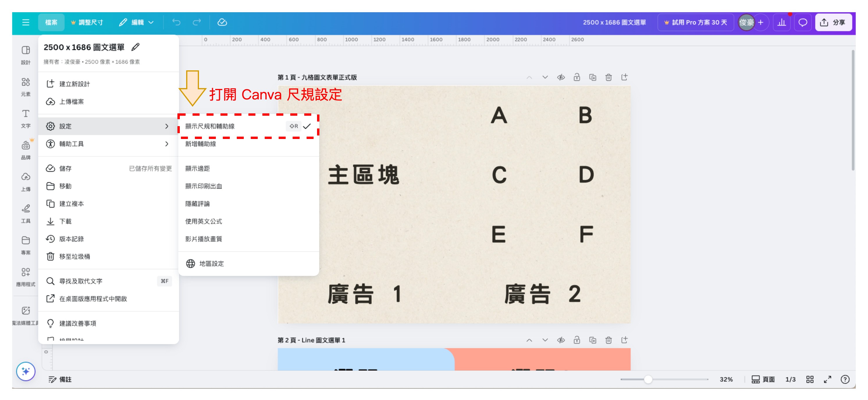Delete page 1 using its trash icon
Viewport: 868px width, 400px height.
tap(609, 77)
